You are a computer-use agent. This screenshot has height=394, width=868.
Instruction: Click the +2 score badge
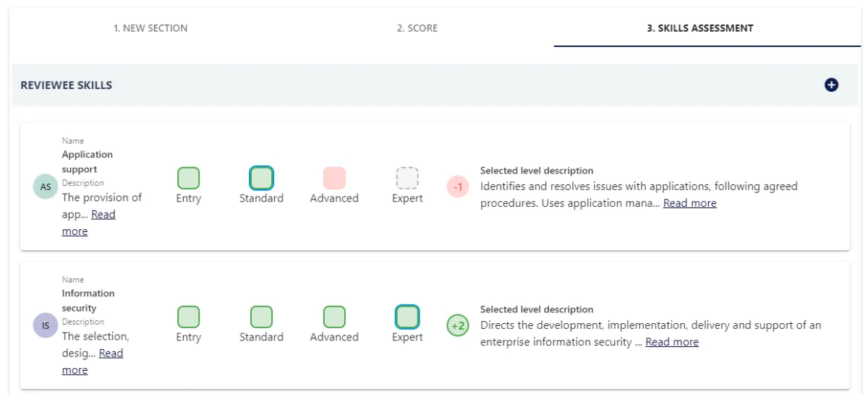pos(458,325)
